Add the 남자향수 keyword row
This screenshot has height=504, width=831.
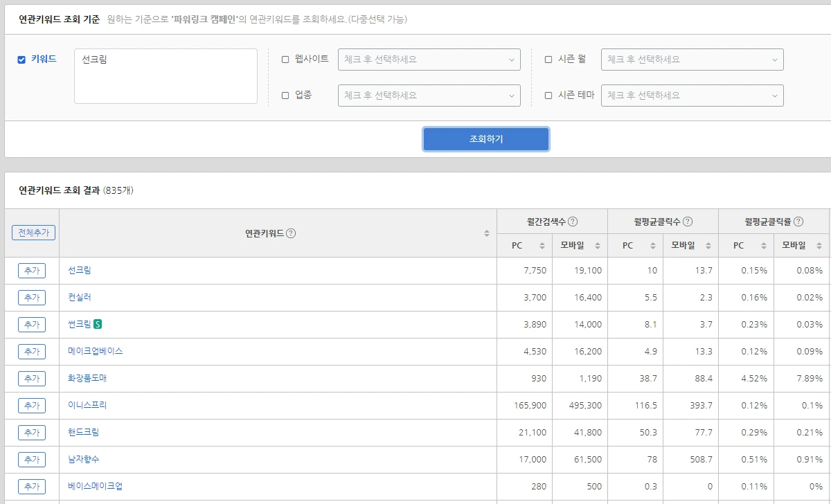(x=32, y=460)
